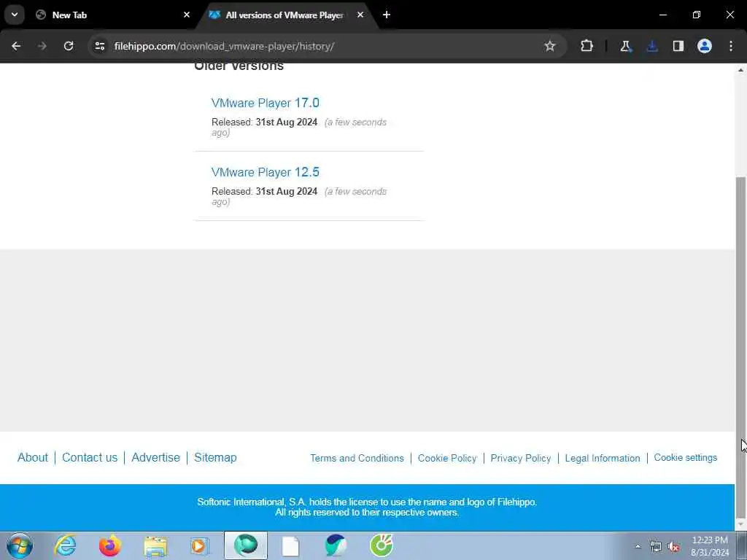This screenshot has height=560, width=747.
Task: Open the muted volume tray icon
Action: point(673,547)
